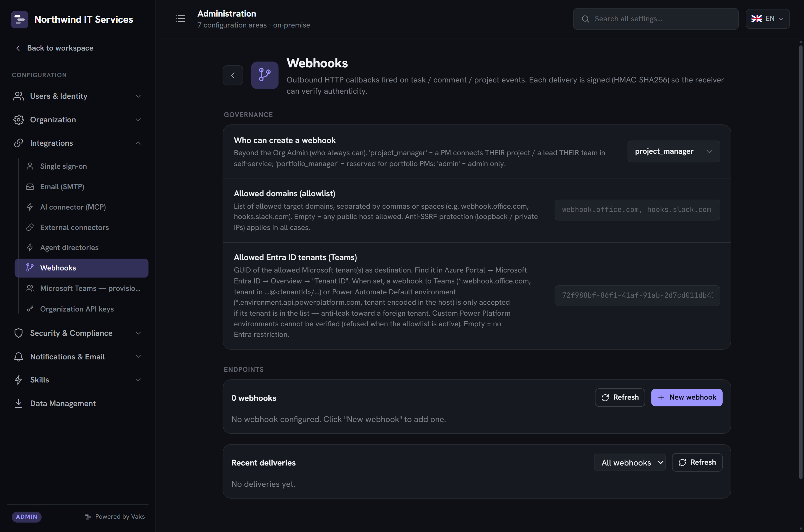This screenshot has width=804, height=532.
Task: Click the back arrow button beside Webhooks title
Action: (233, 75)
